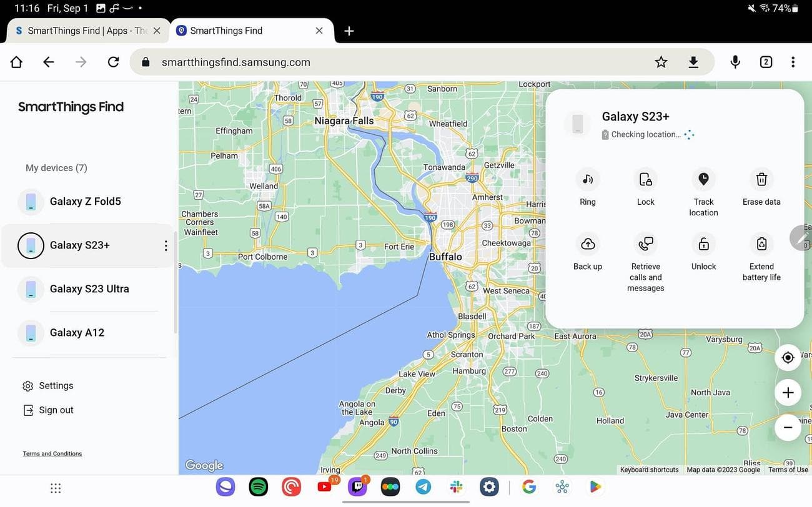Zoom out on the map
Image resolution: width=812 pixels, height=507 pixels.
[788, 428]
